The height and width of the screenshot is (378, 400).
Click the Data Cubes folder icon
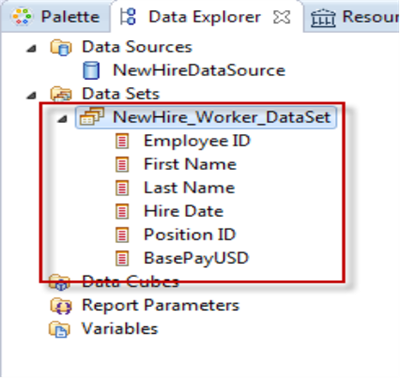point(60,282)
